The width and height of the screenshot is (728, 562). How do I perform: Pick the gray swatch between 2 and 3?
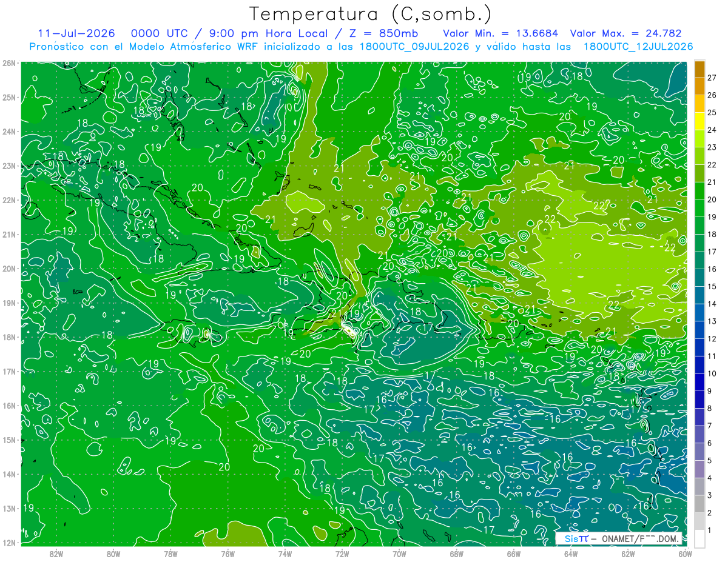click(x=699, y=504)
